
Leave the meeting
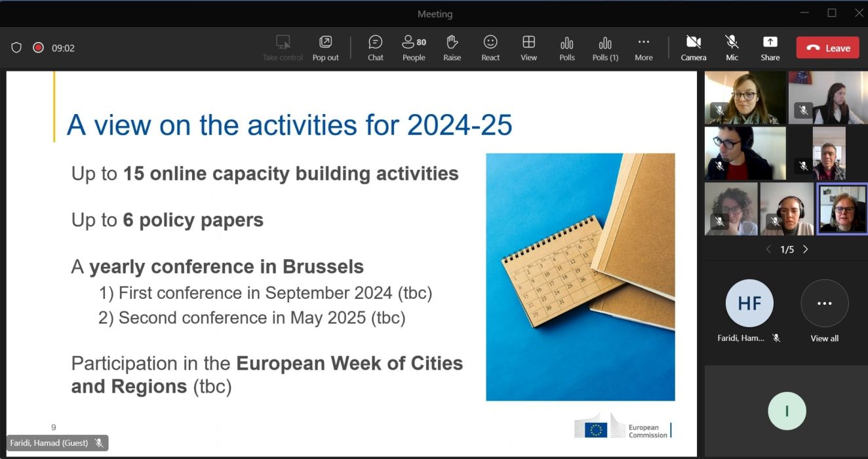[827, 48]
